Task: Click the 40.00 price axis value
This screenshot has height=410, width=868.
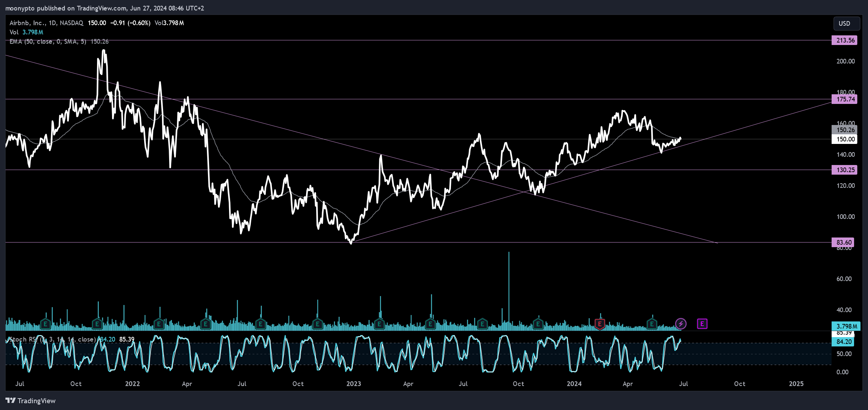Action: point(844,310)
